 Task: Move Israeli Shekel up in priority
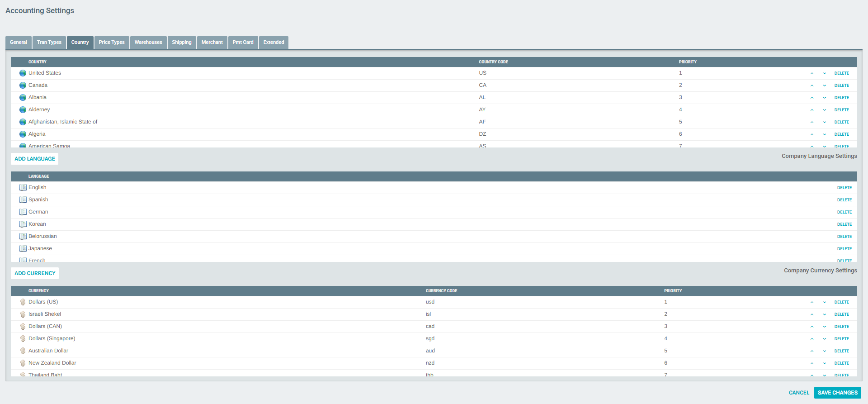(812, 314)
